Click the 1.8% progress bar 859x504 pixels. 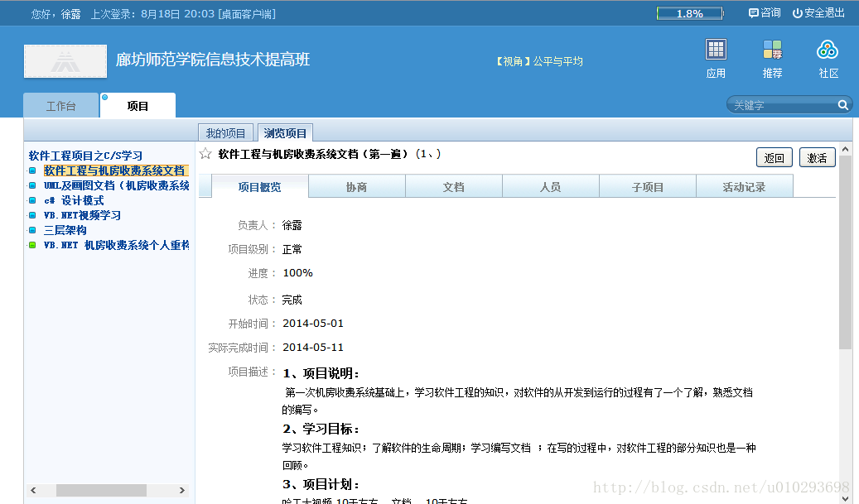(690, 13)
